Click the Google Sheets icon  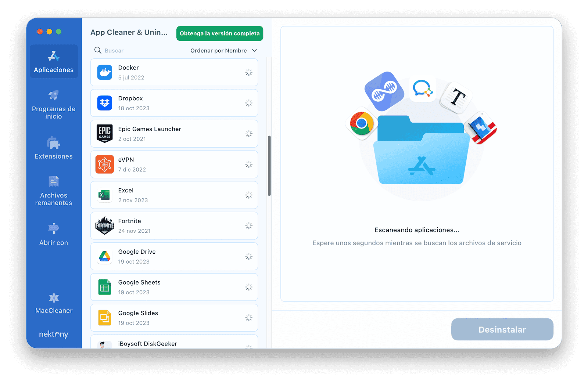tap(105, 287)
